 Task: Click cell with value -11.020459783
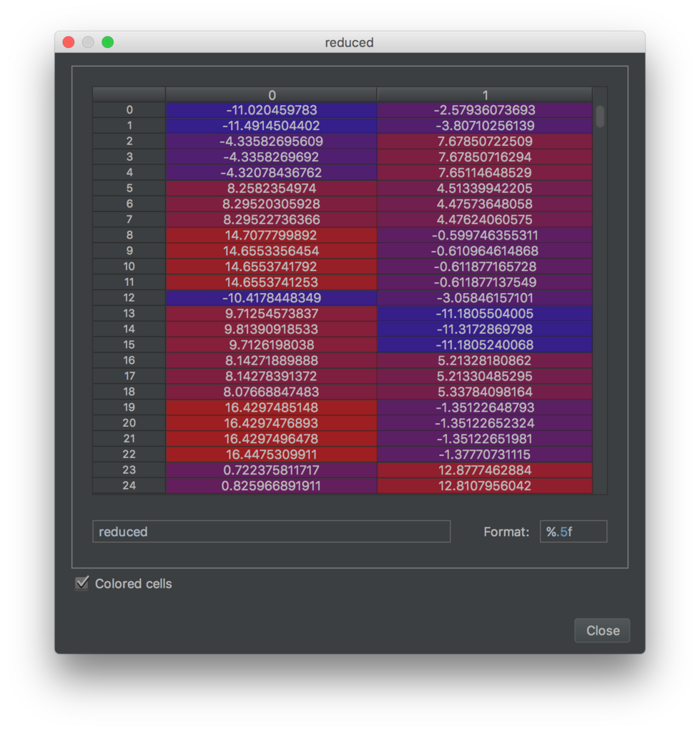point(271,109)
